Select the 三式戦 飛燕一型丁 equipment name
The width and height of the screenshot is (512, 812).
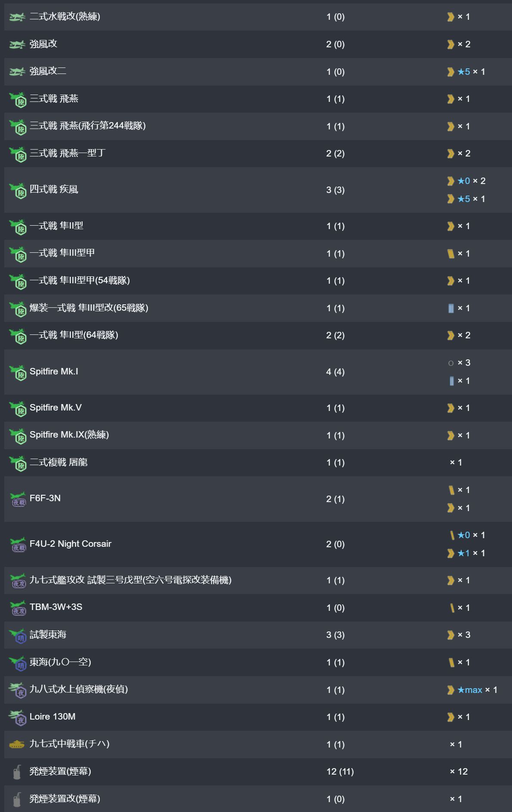tap(68, 153)
